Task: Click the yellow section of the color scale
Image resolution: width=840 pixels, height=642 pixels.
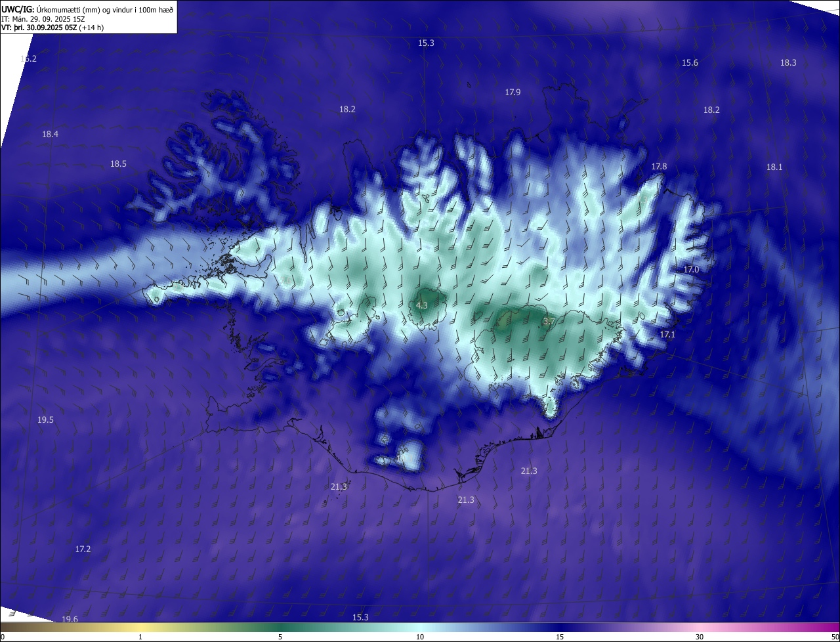Action: pos(140,628)
